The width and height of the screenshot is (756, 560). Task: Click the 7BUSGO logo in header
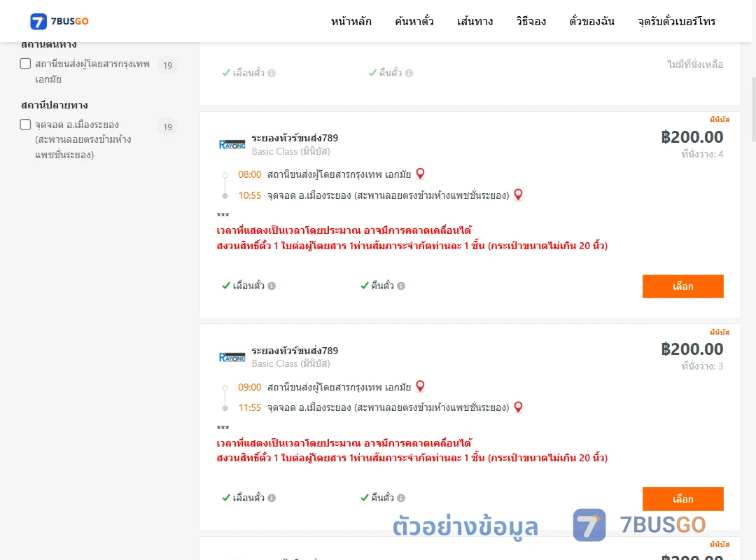(x=59, y=21)
